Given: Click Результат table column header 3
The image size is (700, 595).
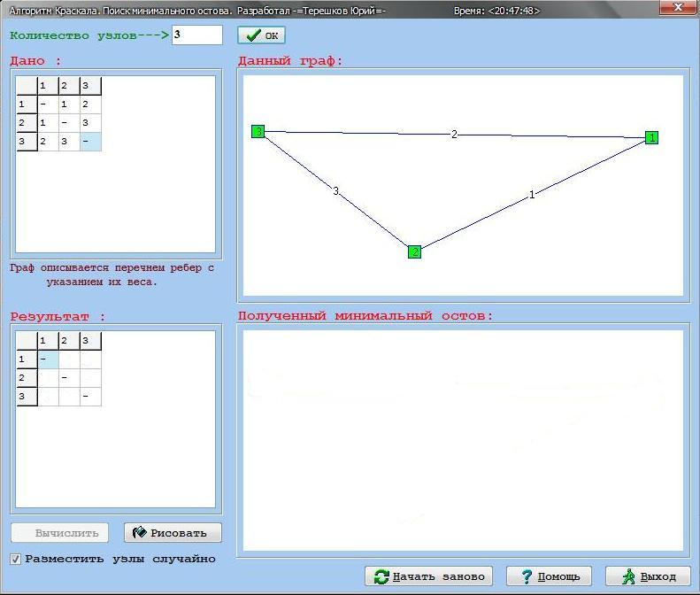Looking at the screenshot, I should pyautogui.click(x=90, y=341).
